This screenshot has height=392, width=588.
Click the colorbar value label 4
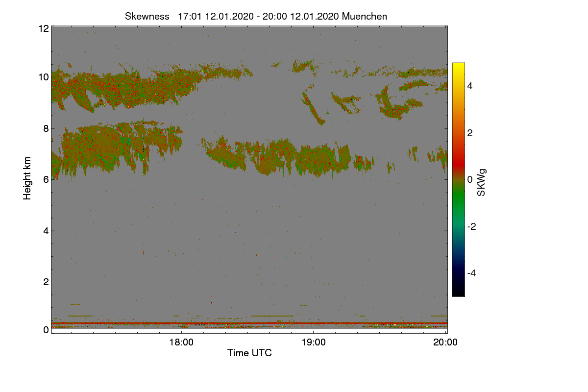point(469,86)
